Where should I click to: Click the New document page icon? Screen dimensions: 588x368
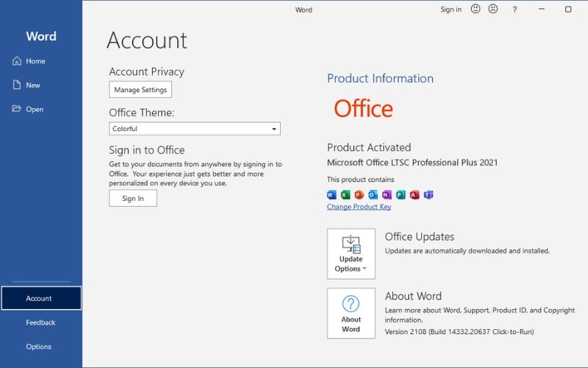pyautogui.click(x=16, y=85)
